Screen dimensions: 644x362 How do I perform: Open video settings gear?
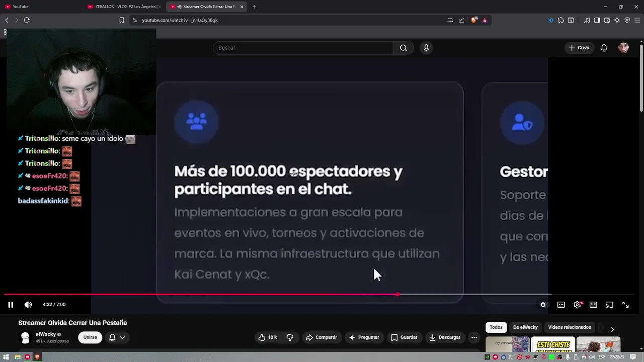578,305
